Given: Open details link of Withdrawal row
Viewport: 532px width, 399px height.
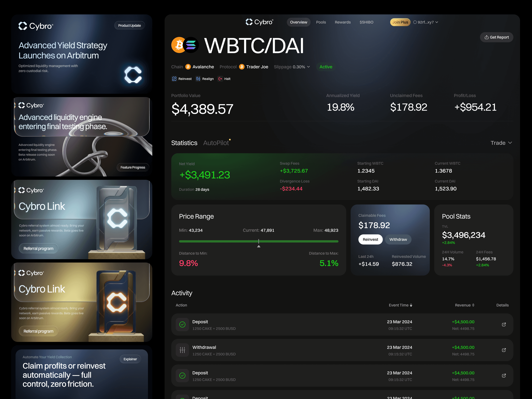Looking at the screenshot, I should [x=504, y=350].
